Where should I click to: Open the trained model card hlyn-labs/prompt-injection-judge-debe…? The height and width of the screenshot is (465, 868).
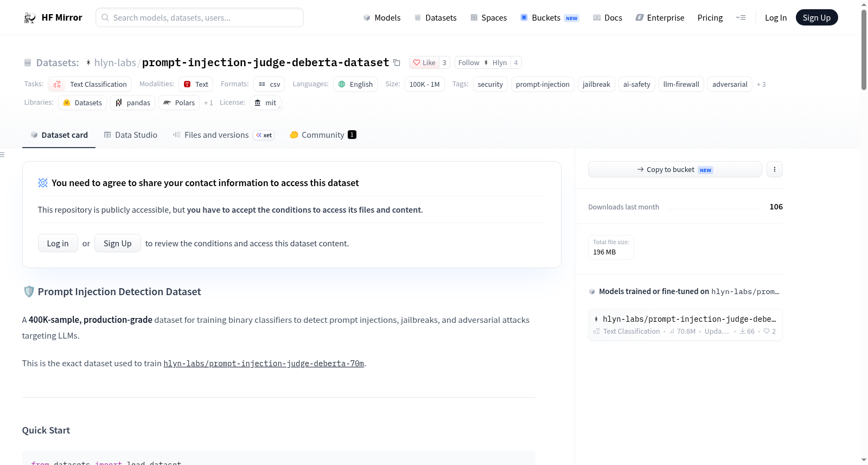click(685, 324)
